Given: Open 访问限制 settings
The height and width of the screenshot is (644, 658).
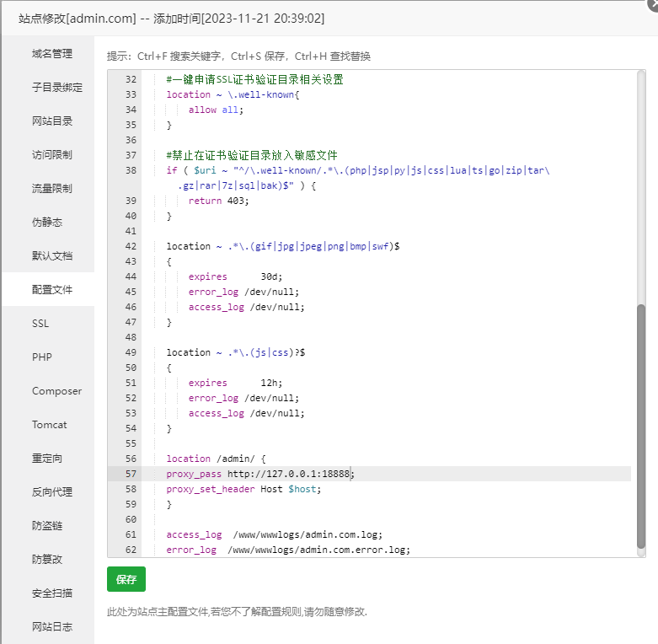Looking at the screenshot, I should tap(52, 155).
